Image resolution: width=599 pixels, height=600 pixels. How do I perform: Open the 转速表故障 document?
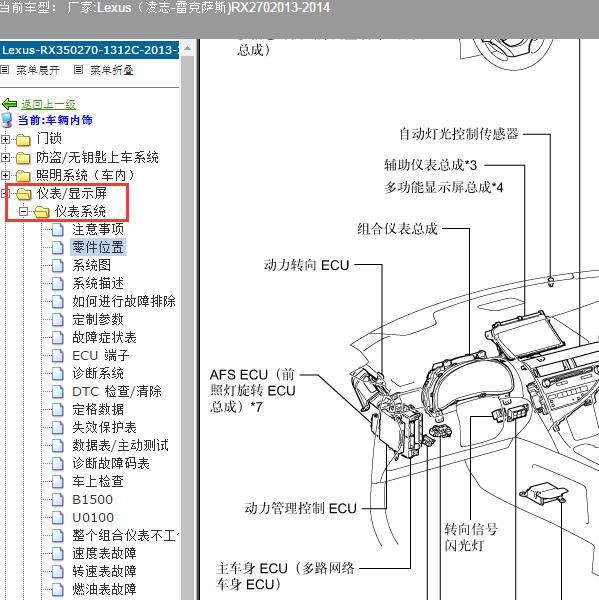[x=104, y=571]
